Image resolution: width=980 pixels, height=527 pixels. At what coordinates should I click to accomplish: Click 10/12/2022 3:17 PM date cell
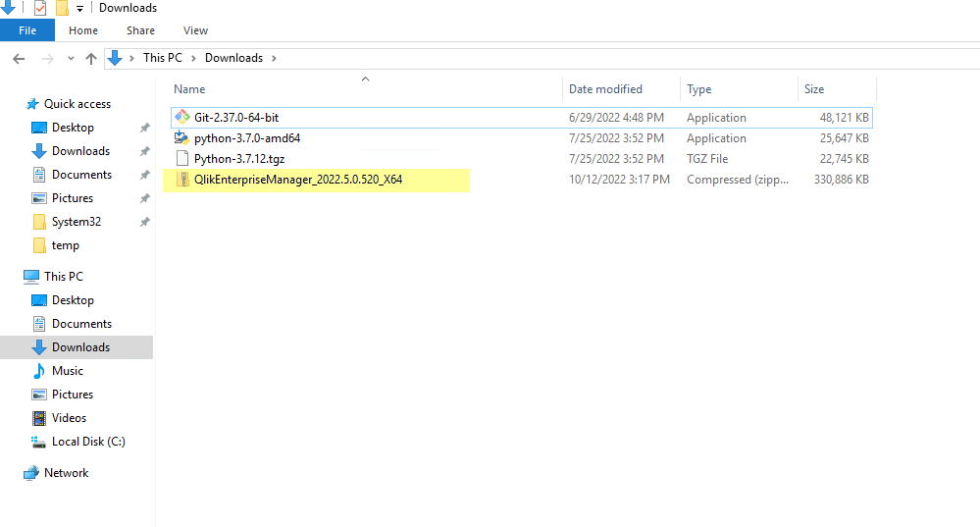pos(619,180)
